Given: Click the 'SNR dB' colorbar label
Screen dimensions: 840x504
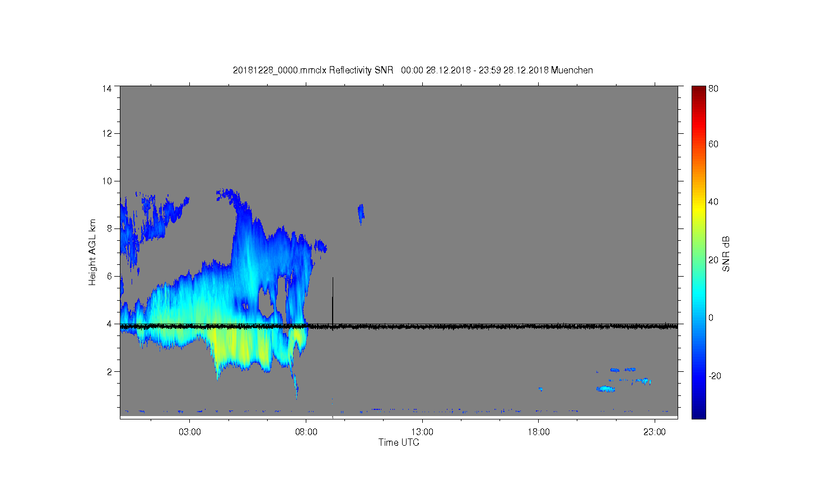Looking at the screenshot, I should click(x=726, y=254).
